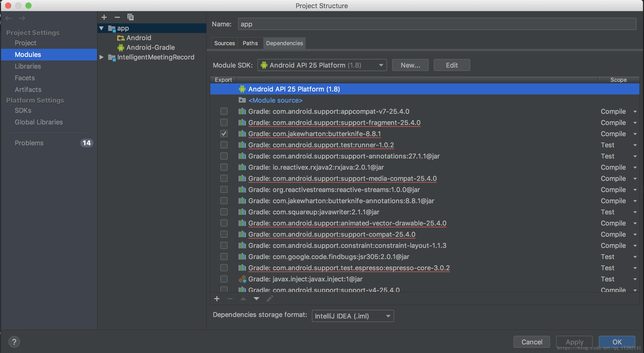The width and height of the screenshot is (644, 353).
Task: Select the Android-Gradle facet in module tree
Action: click(151, 47)
